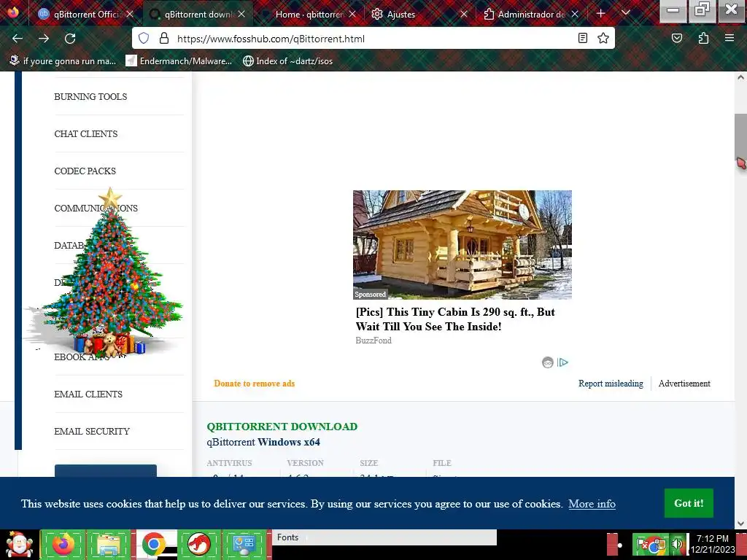Click the address bar URL field
Image resolution: width=747 pixels, height=560 pixels.
pos(373,39)
